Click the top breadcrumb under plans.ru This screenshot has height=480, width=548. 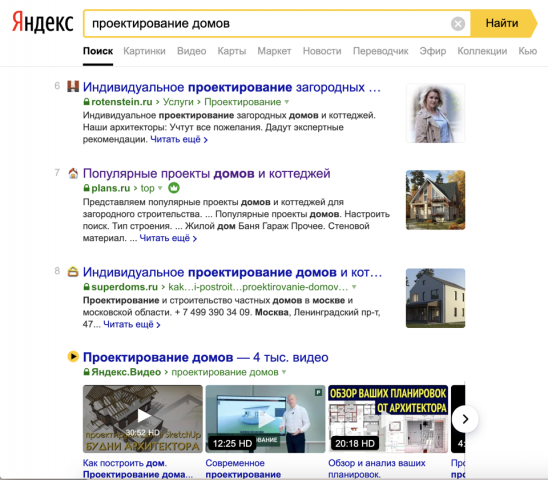147,188
